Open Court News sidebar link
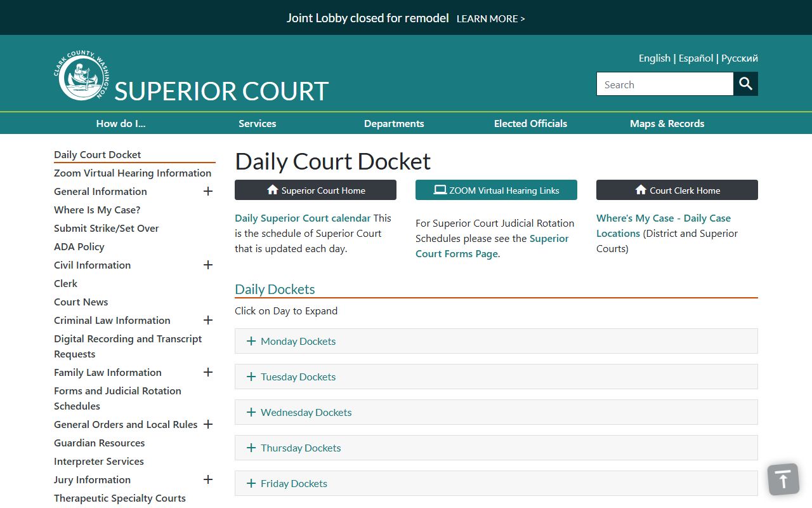 click(x=81, y=302)
